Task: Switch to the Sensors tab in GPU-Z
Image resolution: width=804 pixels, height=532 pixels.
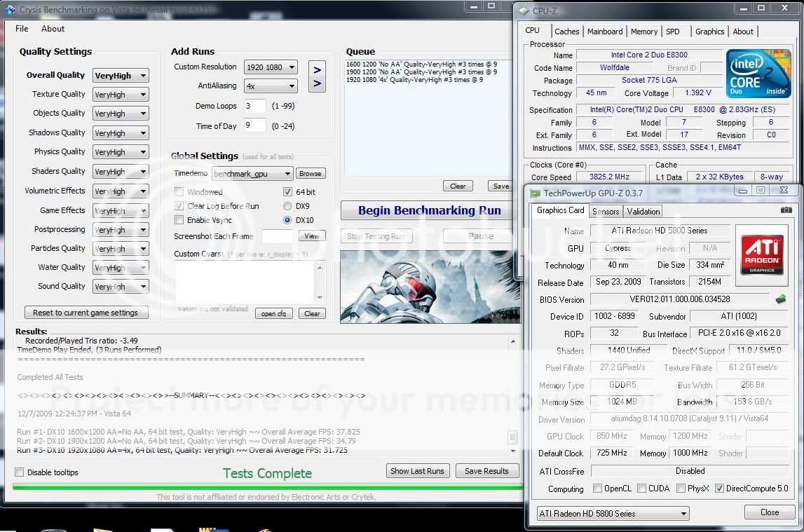Action: coord(605,211)
